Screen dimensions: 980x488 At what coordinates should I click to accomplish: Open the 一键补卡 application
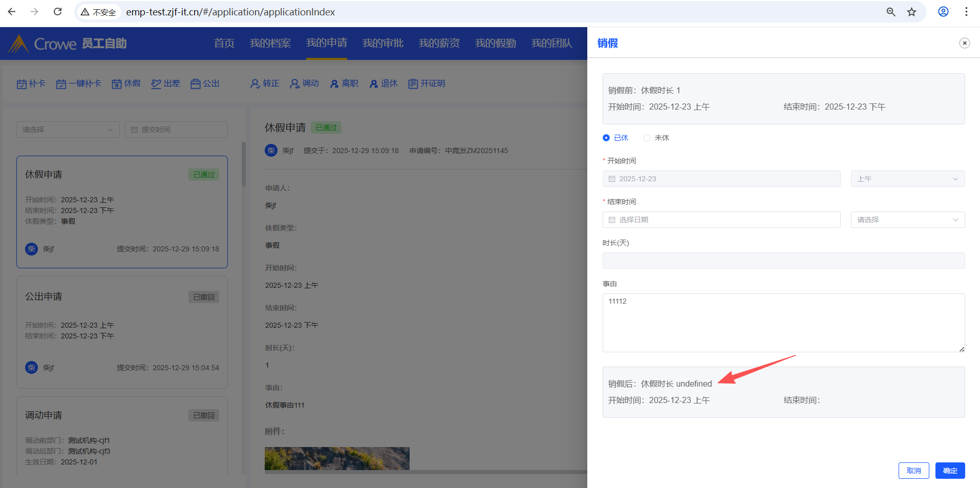point(78,83)
